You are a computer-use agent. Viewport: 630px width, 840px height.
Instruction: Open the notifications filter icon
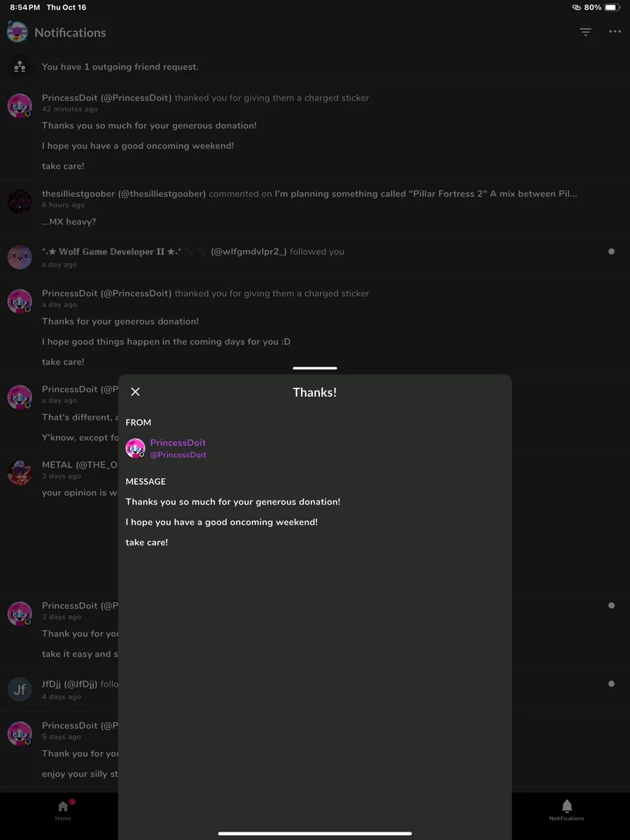(585, 32)
